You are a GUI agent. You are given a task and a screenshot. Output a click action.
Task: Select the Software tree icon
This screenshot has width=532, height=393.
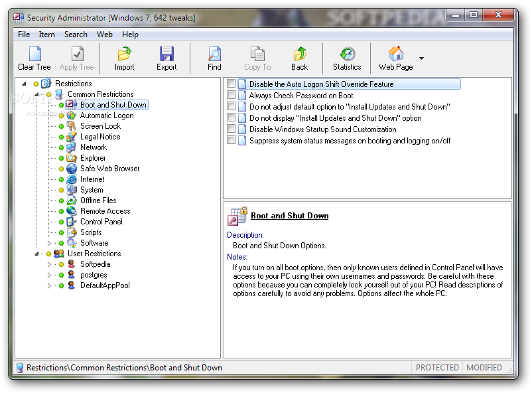[x=71, y=243]
